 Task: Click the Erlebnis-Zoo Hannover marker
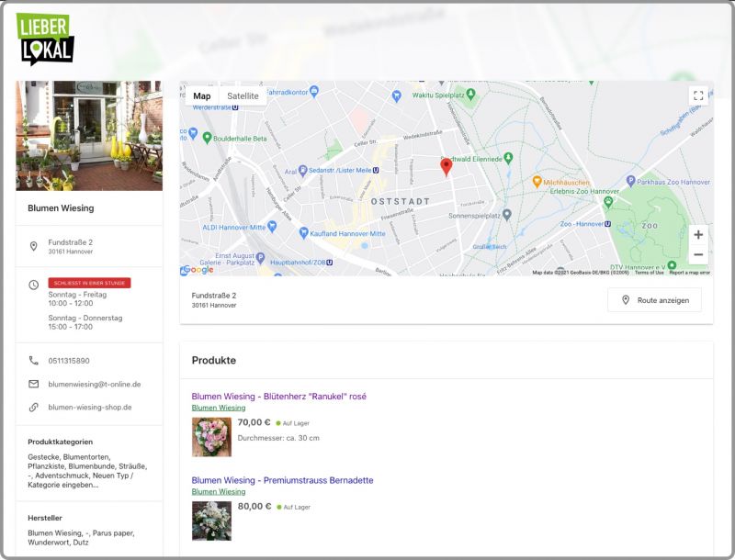608,202
